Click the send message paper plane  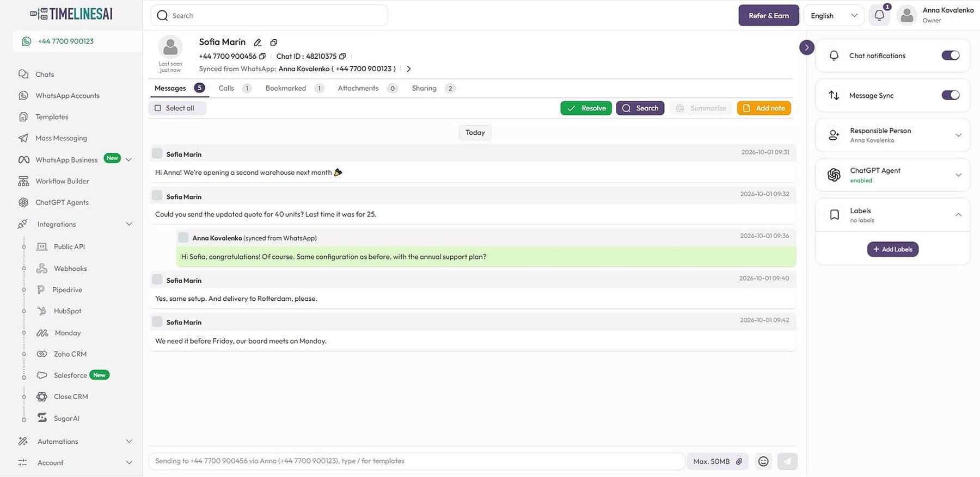coord(787,461)
